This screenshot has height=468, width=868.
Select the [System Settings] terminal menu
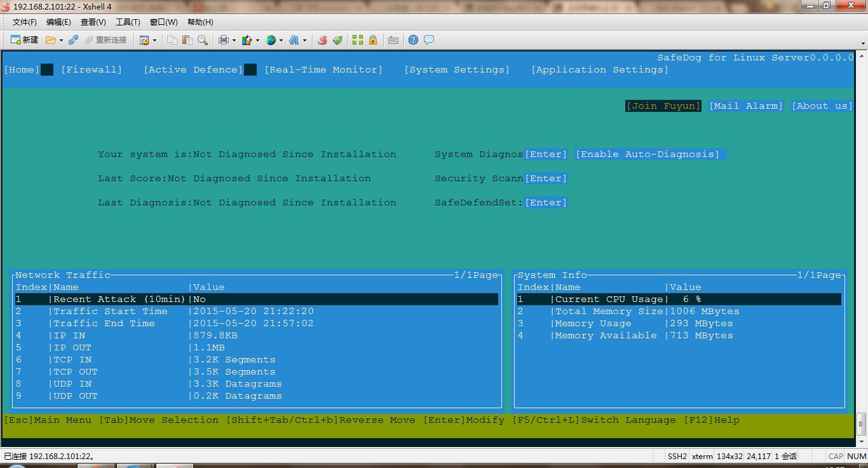[x=457, y=70]
